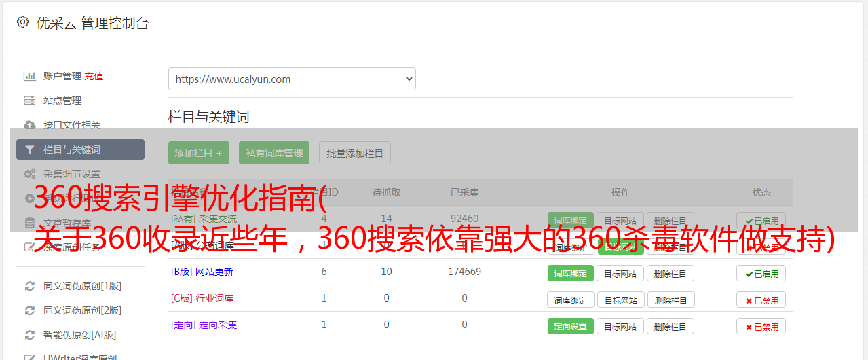The width and height of the screenshot is (868, 360).
Task: Open 深度原创任务 in the sidebar
Action: [72, 247]
